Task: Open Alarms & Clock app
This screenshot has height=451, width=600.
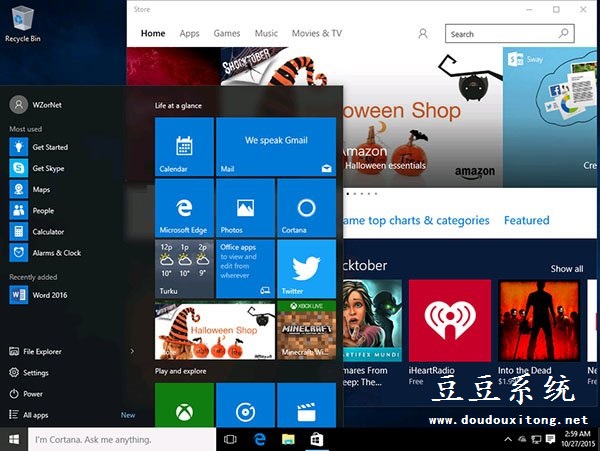Action: coord(46,252)
